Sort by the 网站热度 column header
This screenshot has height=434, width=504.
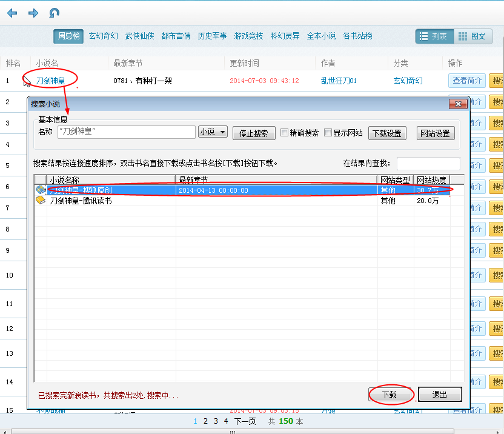coord(431,179)
